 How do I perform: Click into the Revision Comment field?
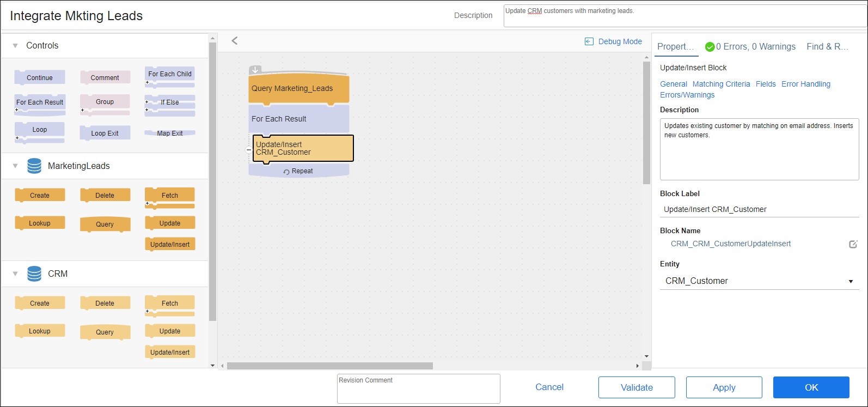click(418, 389)
